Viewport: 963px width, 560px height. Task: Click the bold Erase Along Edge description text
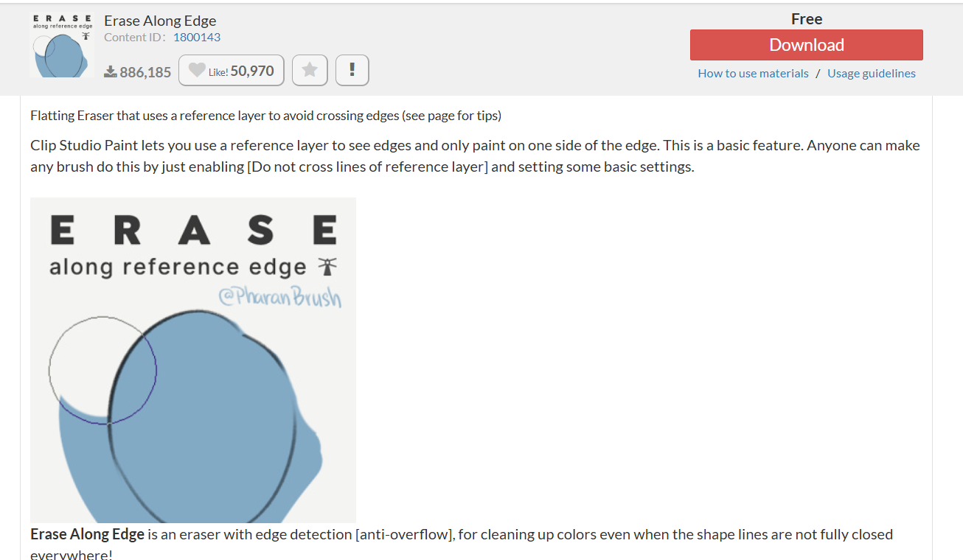point(87,534)
